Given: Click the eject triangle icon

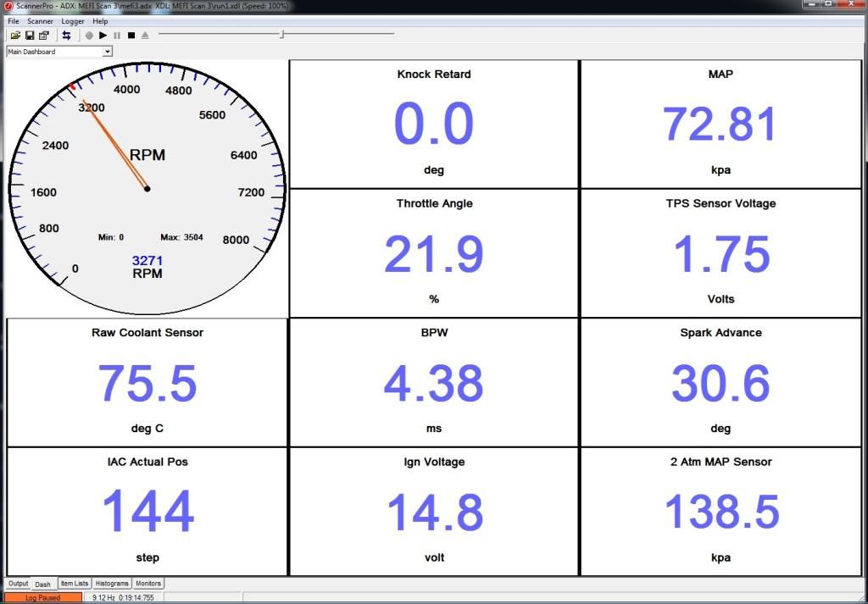Looking at the screenshot, I should 145,36.
